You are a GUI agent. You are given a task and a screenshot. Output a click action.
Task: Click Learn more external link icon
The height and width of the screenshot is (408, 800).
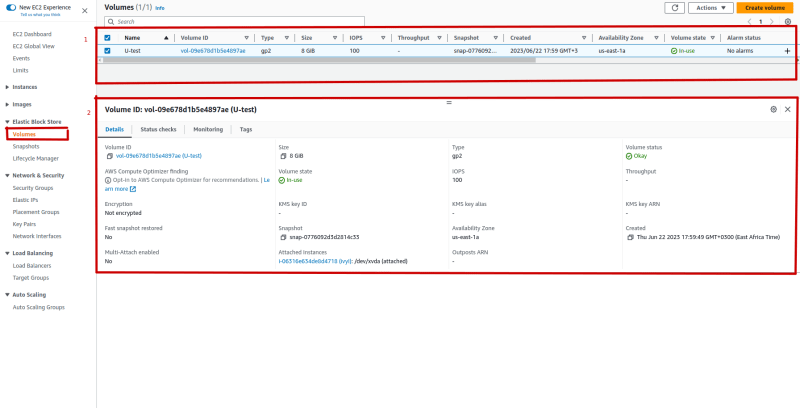[133, 189]
